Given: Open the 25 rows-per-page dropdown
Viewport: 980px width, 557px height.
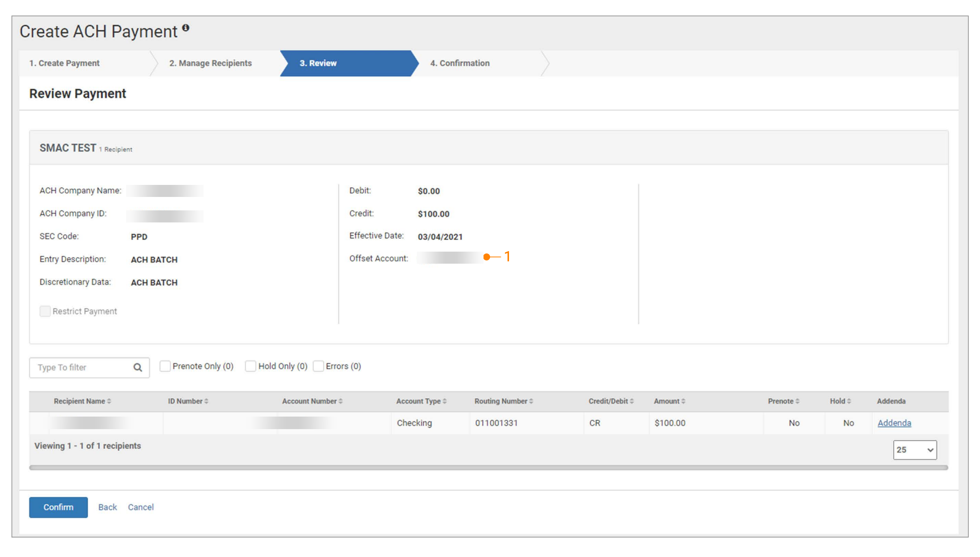Looking at the screenshot, I should click(x=914, y=450).
